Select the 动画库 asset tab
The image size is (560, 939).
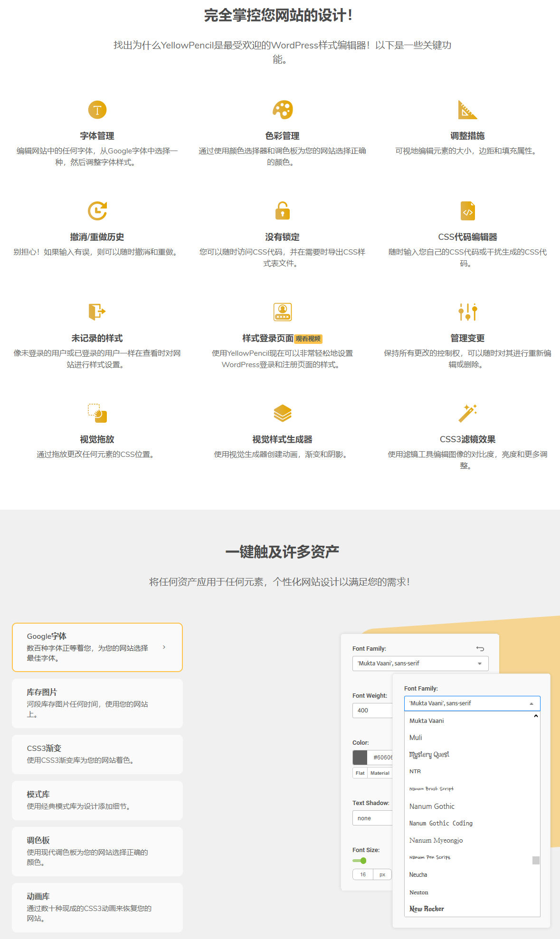(97, 908)
